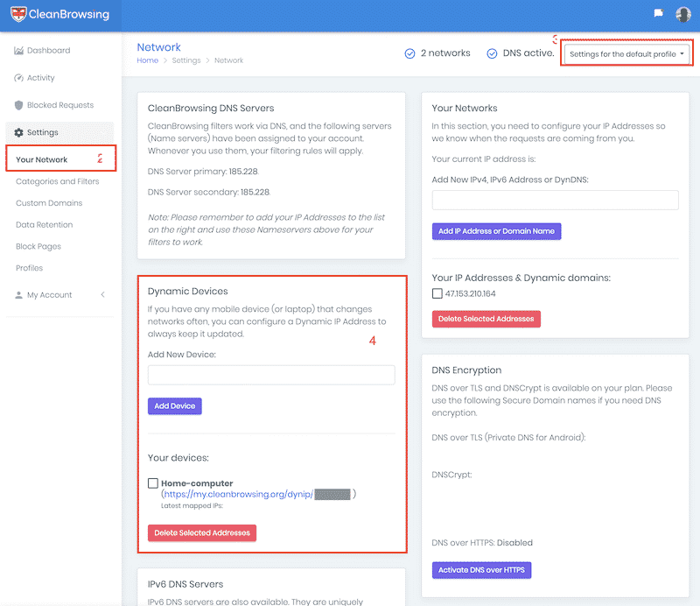The image size is (700, 606).
Task: Click the CleanBrowsing shield logo
Action: tap(17, 14)
